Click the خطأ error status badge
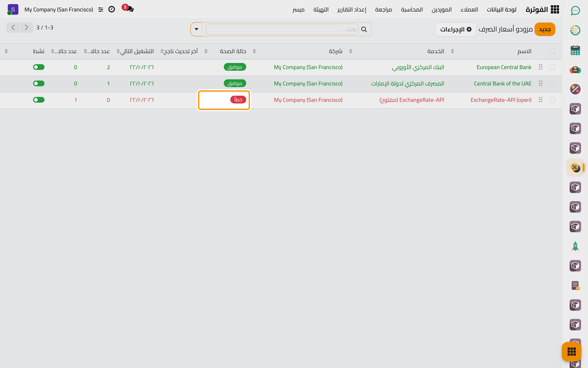588x368 pixels. coord(238,100)
